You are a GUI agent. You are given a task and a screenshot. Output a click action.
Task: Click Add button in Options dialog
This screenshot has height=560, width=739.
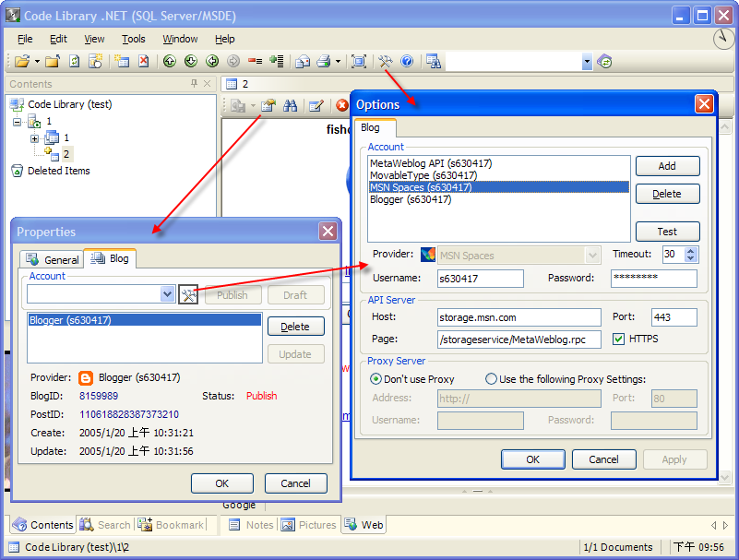667,166
